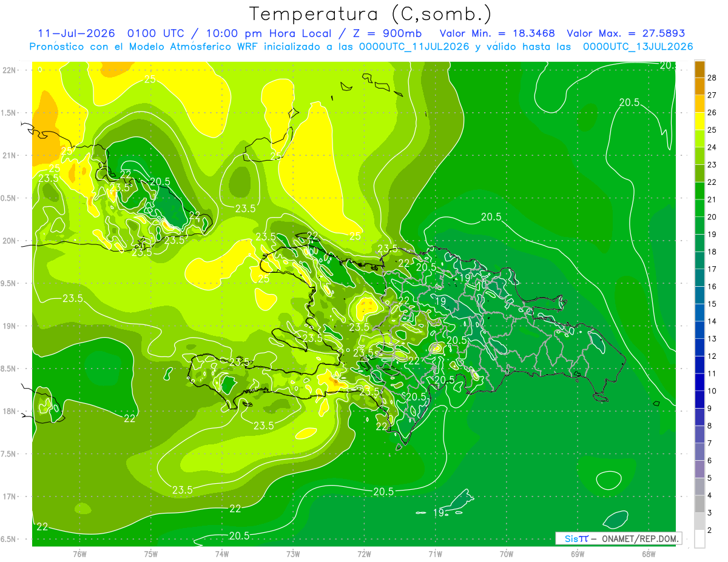Viewport: 728px width, 562px height.
Task: Click the '68W' longitude axis label
Action: click(648, 553)
